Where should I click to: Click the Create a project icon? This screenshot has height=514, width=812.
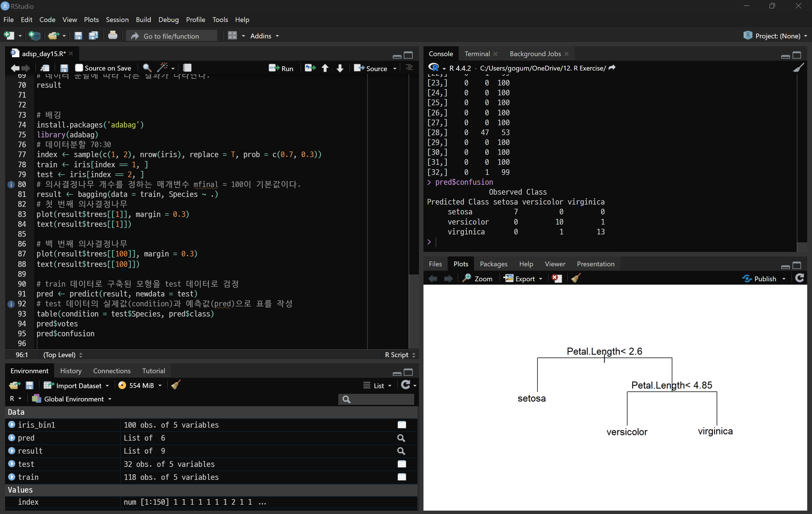click(x=34, y=36)
